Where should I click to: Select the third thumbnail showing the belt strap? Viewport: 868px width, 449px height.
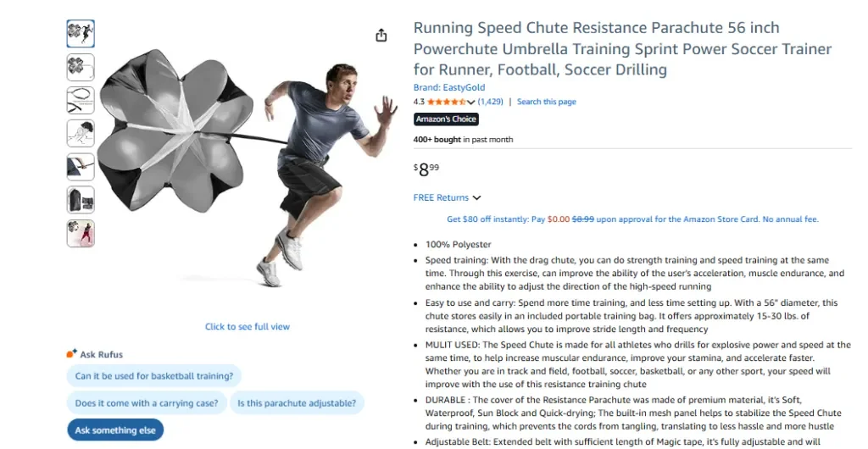pos(81,100)
